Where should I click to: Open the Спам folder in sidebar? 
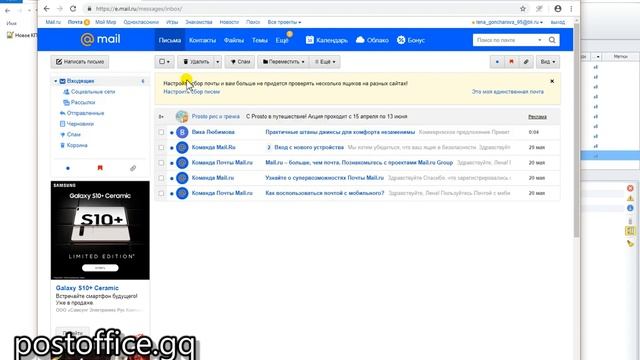click(x=73, y=134)
